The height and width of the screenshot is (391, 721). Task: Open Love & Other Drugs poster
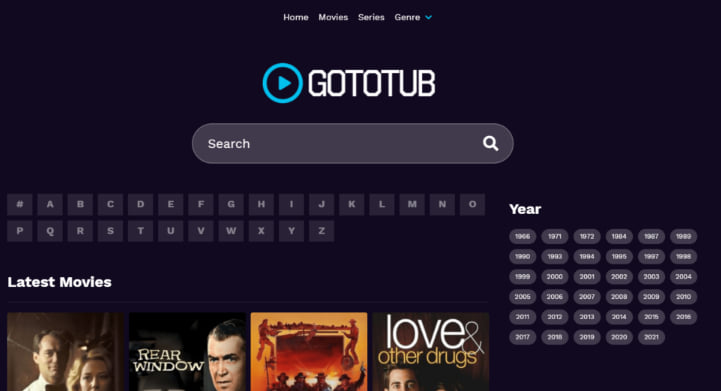pos(431,352)
